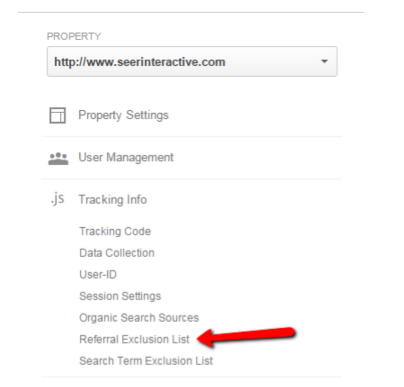Viewport: 404px width, 387px height.
Task: Open the property selector dropdown arrow
Action: [x=324, y=61]
